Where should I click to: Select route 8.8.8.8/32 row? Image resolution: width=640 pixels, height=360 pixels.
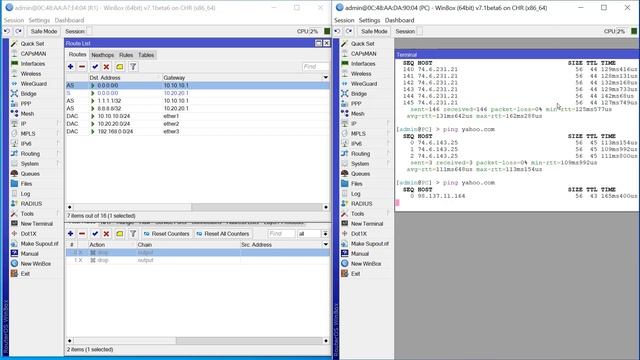[x=198, y=109]
